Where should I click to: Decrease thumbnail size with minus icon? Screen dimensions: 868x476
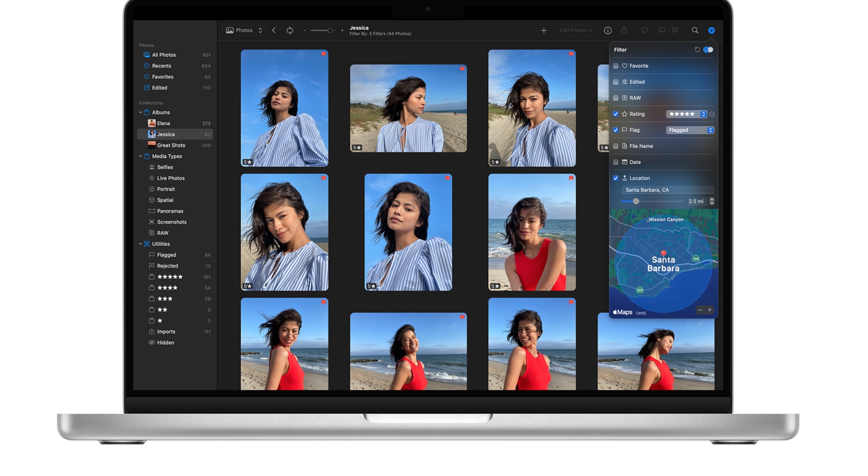(x=304, y=30)
